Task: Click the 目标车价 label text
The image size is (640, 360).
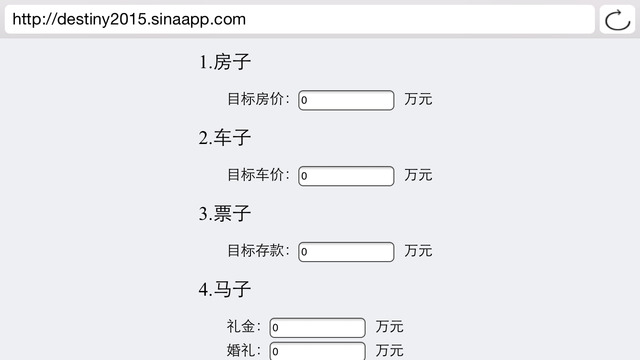Action: (x=258, y=175)
